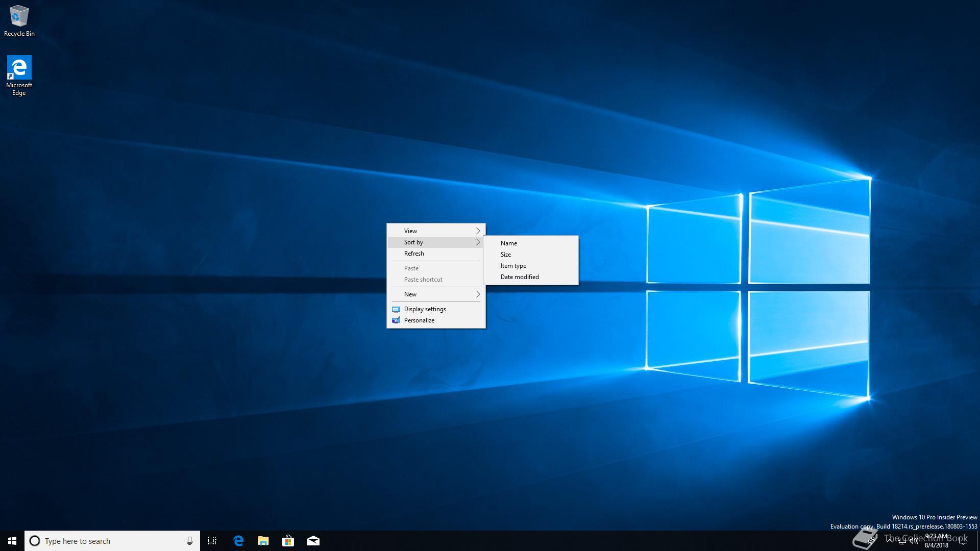Image resolution: width=980 pixels, height=551 pixels.
Task: Click the Cortana microphone icon
Action: (189, 541)
